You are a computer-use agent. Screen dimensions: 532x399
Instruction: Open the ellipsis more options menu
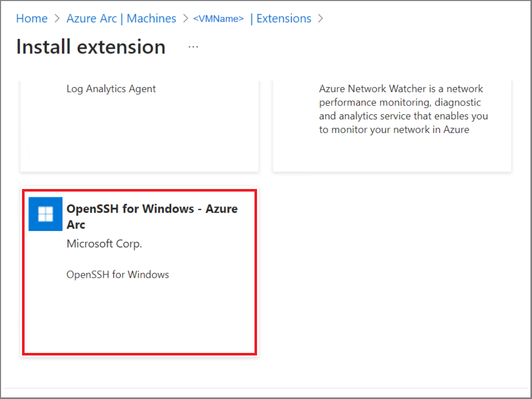(x=193, y=47)
